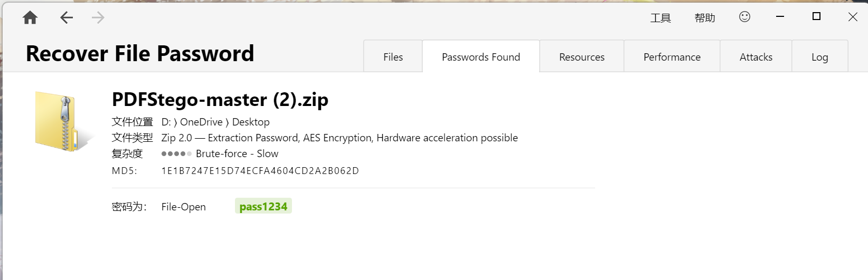Open the Resources tab

(x=581, y=57)
